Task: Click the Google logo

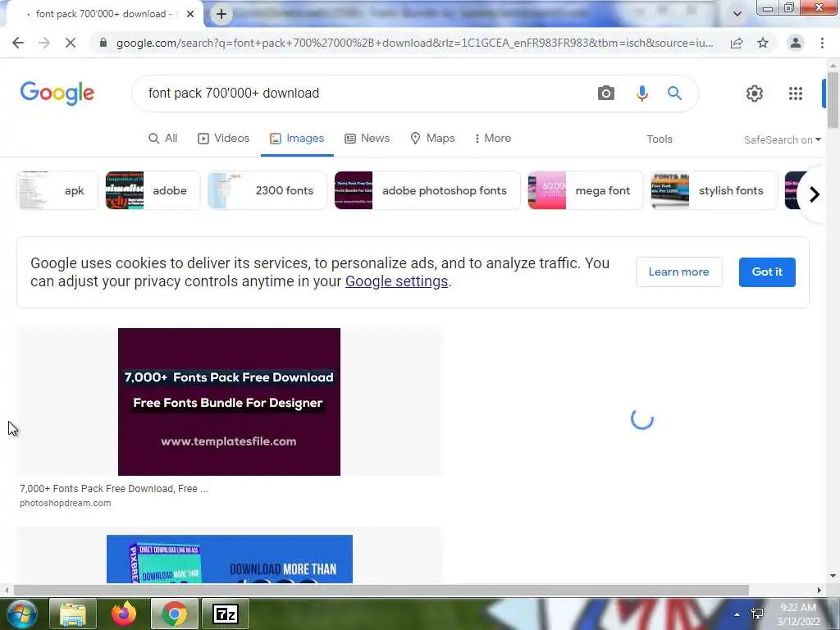Action: coord(57,94)
